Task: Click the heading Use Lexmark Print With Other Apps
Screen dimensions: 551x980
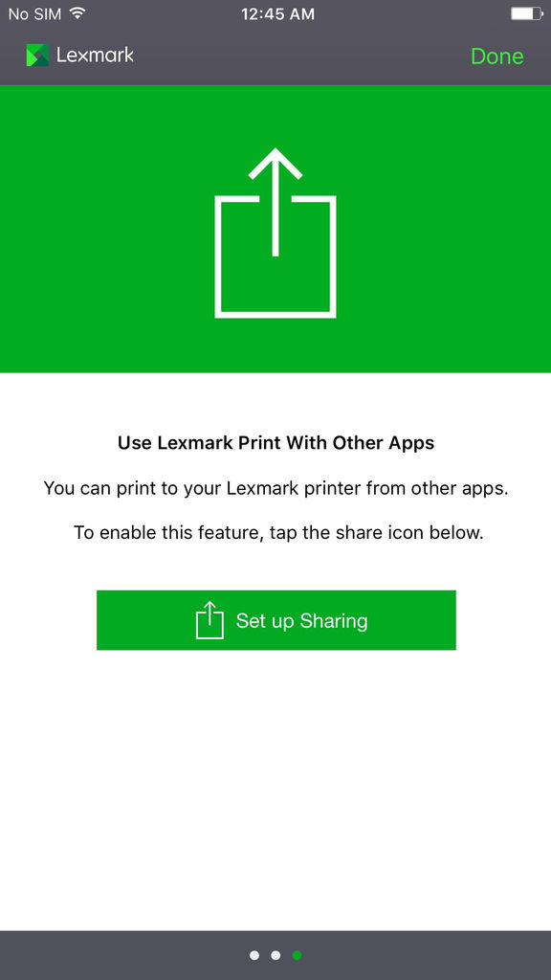Action: [x=275, y=443]
